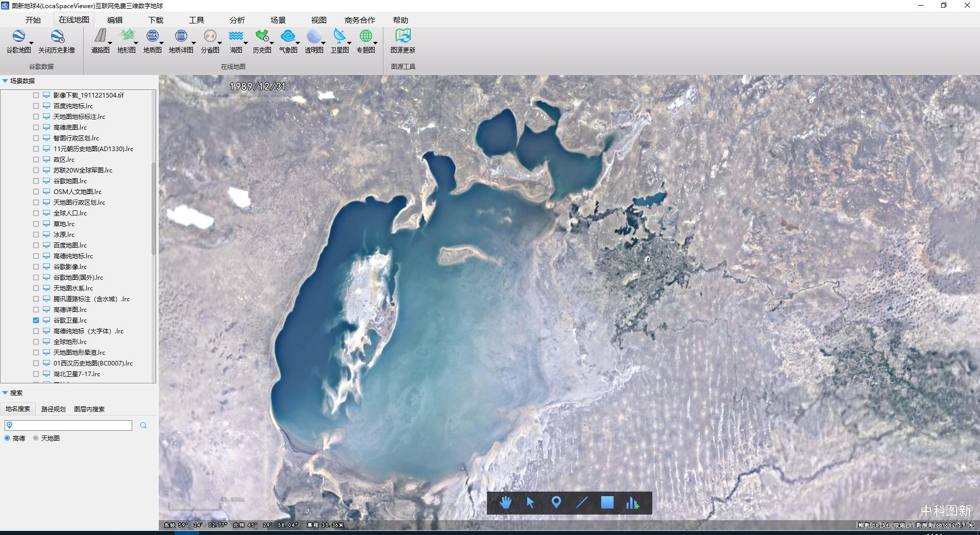Open the 地形图 dropdown arrow
Image resolution: width=980 pixels, height=535 pixels.
pos(136,43)
